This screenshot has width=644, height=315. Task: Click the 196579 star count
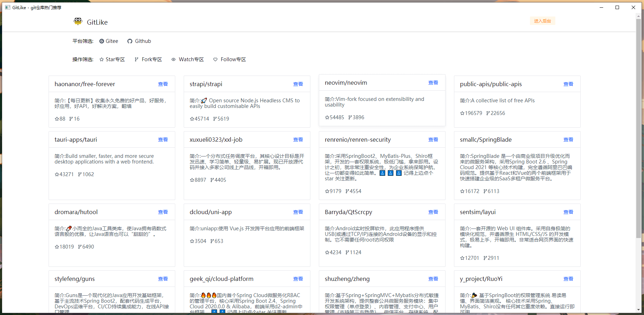tap(474, 113)
